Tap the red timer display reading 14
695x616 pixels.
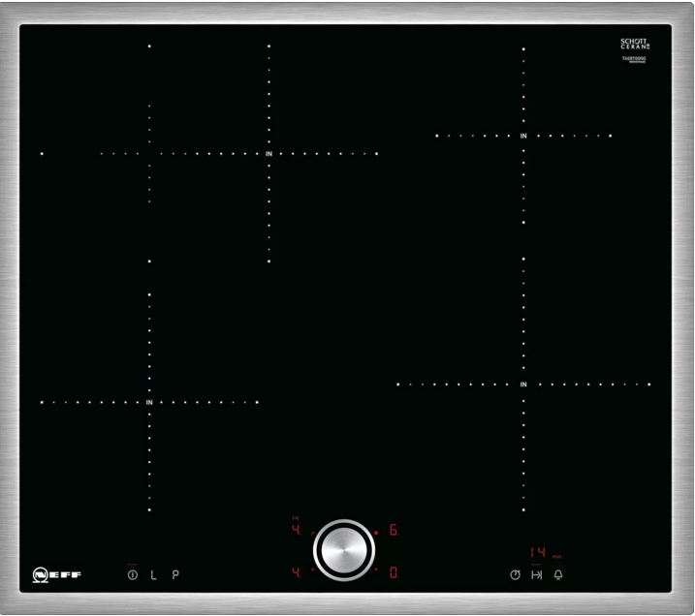[x=538, y=552]
